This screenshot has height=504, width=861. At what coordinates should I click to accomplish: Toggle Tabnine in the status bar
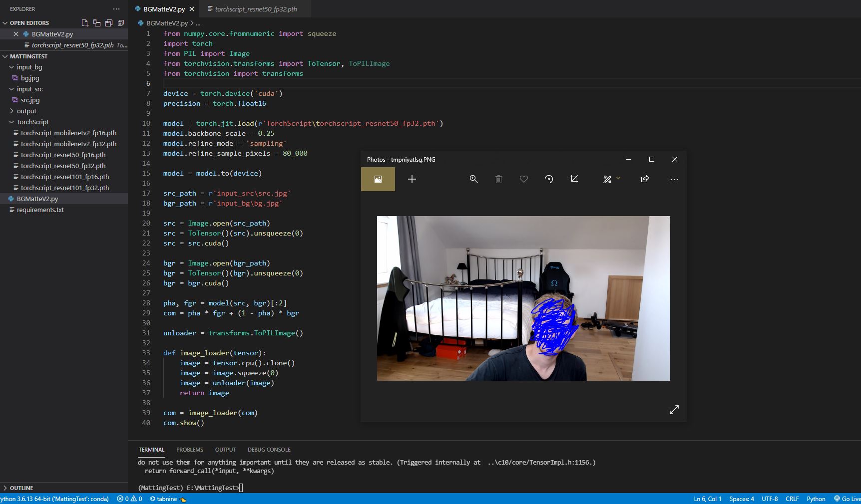(x=165, y=499)
